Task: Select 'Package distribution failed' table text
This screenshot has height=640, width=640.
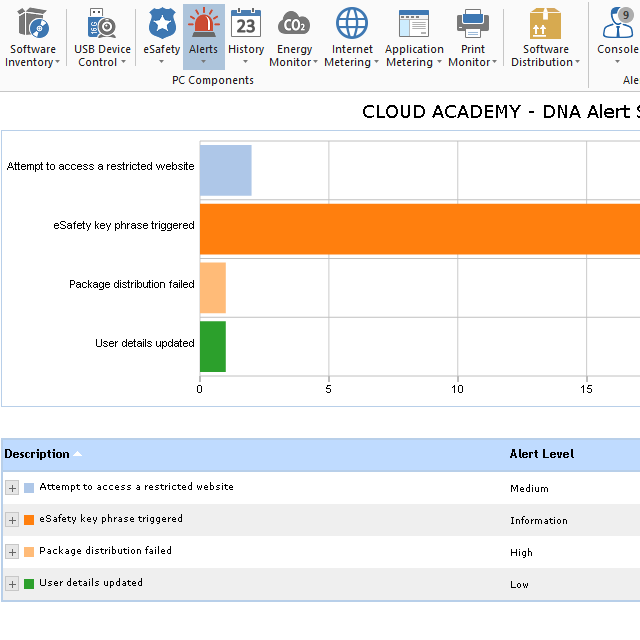Action: (x=105, y=551)
